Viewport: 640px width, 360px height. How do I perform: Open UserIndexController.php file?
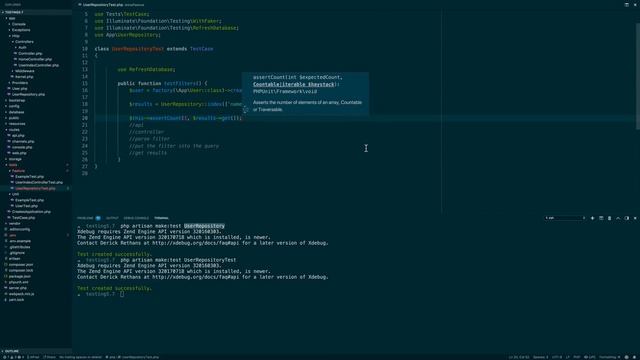click(38, 65)
